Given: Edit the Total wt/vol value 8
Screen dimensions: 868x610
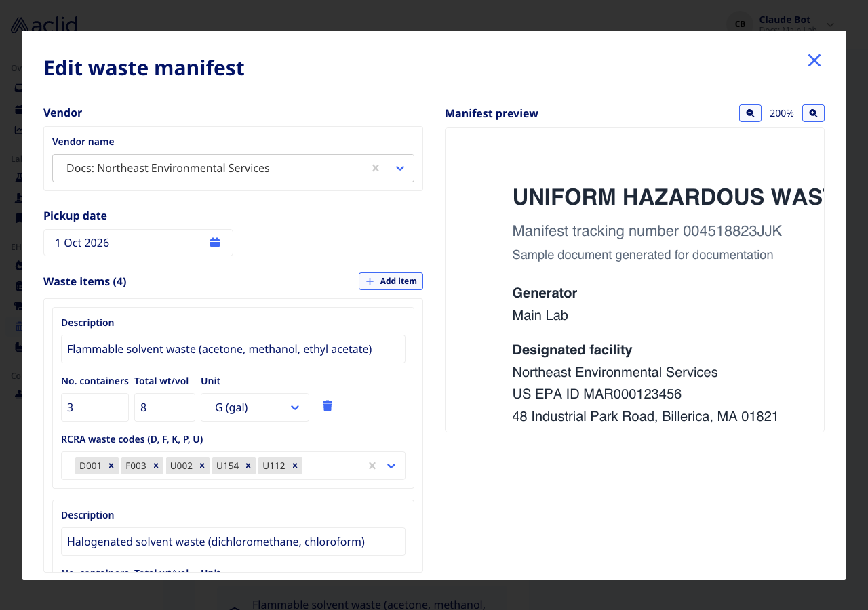Looking at the screenshot, I should 165,407.
